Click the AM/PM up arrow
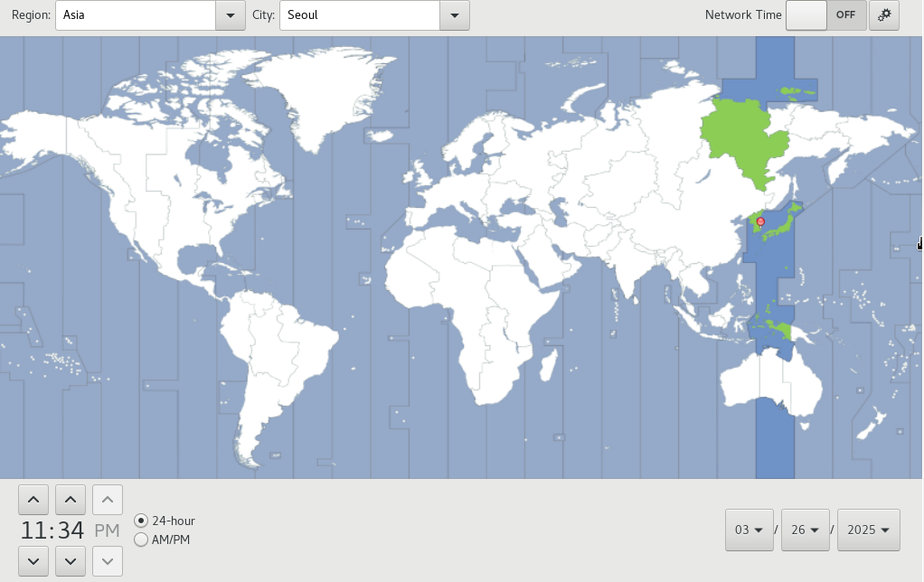This screenshot has height=582, width=924. pyautogui.click(x=108, y=500)
